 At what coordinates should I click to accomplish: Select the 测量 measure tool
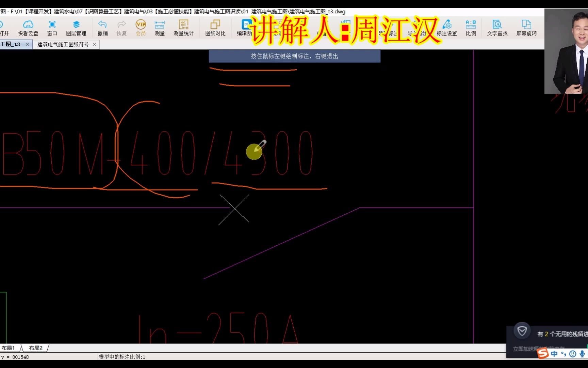tap(159, 28)
